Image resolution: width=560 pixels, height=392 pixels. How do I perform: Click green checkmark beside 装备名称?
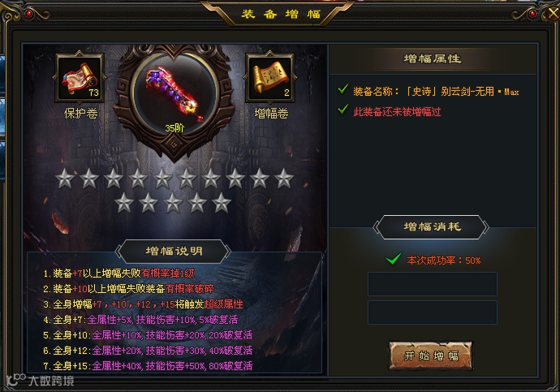click(342, 89)
